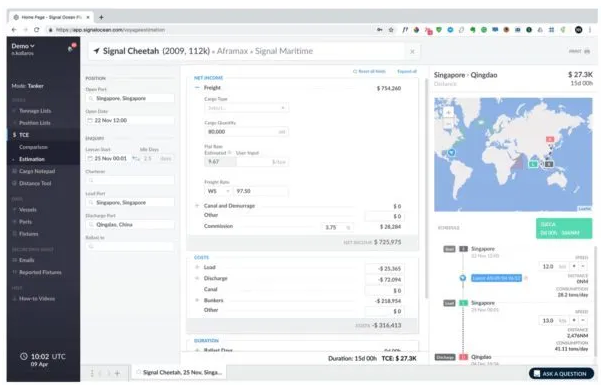Expand Canal and Demurrage row
601x385 pixels.
197,206
